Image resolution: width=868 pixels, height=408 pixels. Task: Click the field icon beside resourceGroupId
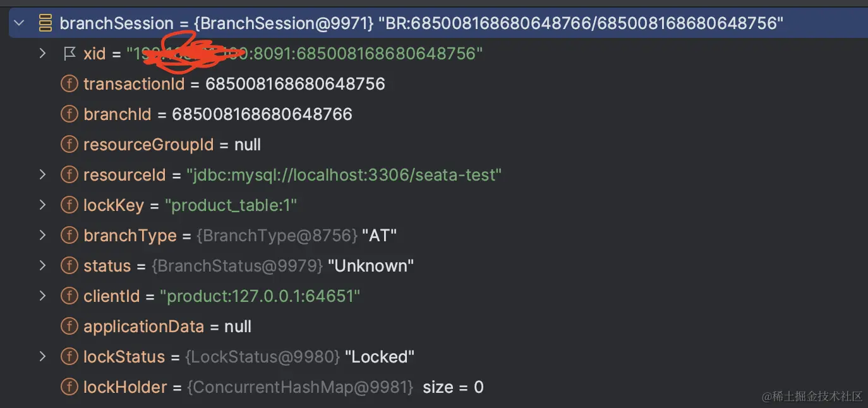pos(69,144)
